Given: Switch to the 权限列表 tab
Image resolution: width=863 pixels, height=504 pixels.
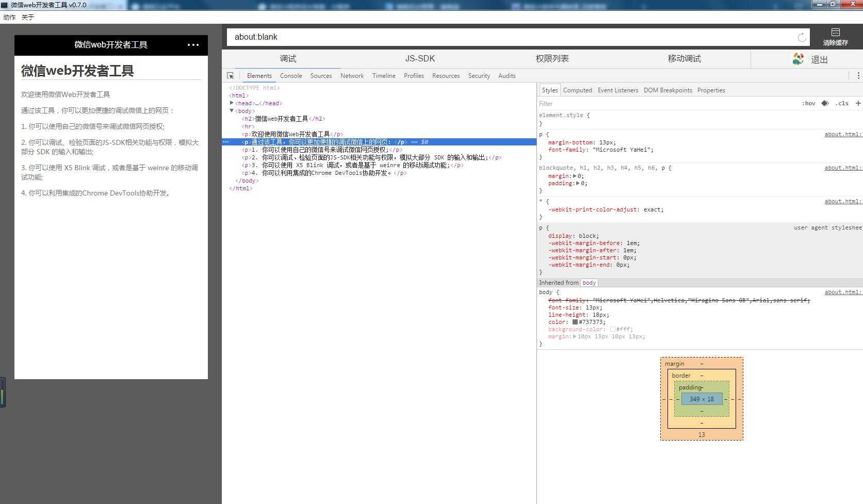Looking at the screenshot, I should [552, 59].
